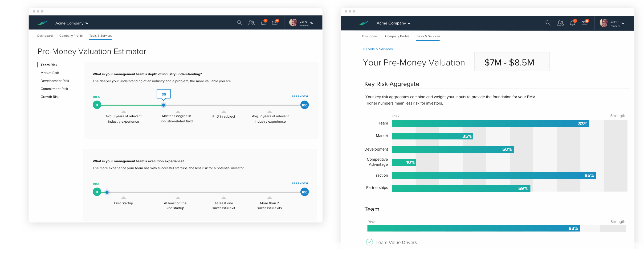Go to Dashboard tab in the left window
Viewport: 644px width, 257px height.
(45, 36)
